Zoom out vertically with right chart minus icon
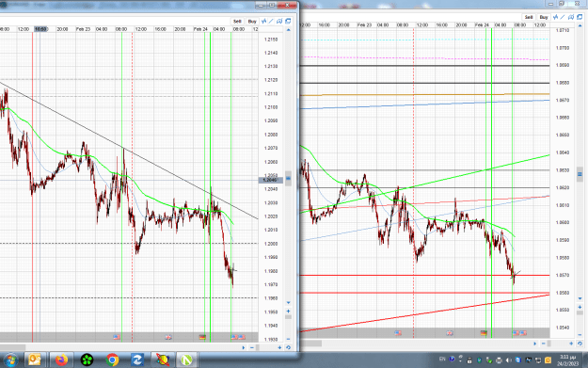The height and width of the screenshot is (368, 588). point(580,335)
